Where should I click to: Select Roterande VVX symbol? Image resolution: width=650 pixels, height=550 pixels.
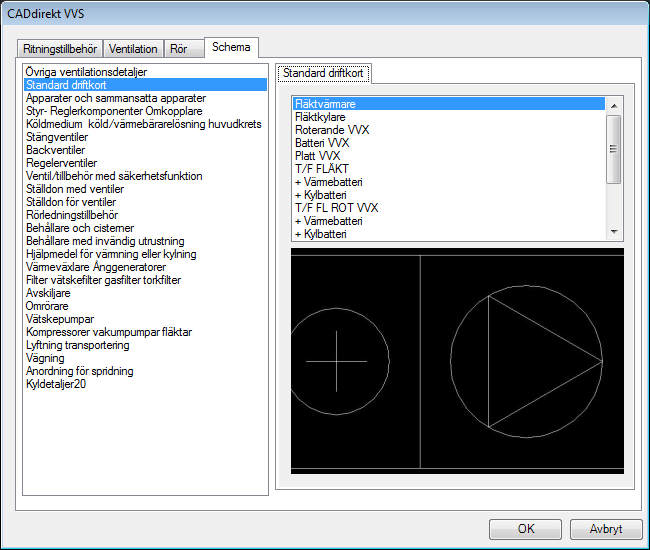tap(449, 130)
